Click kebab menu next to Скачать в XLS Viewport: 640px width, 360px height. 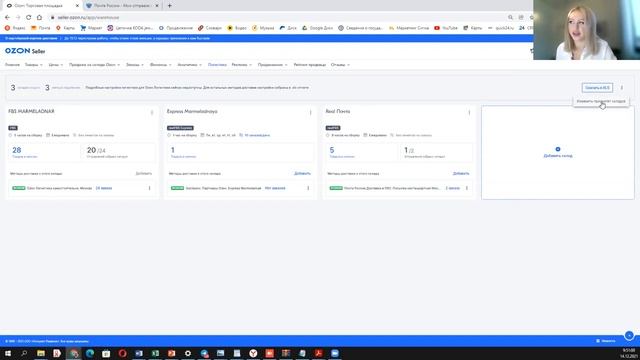coord(622,88)
